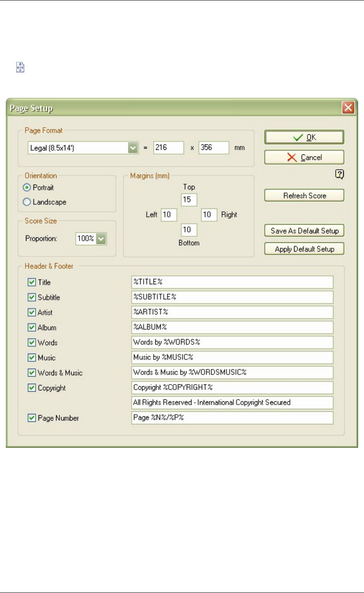Viewport: 364px width, 593px height.
Task: Click the page width field 216
Action: click(x=169, y=148)
